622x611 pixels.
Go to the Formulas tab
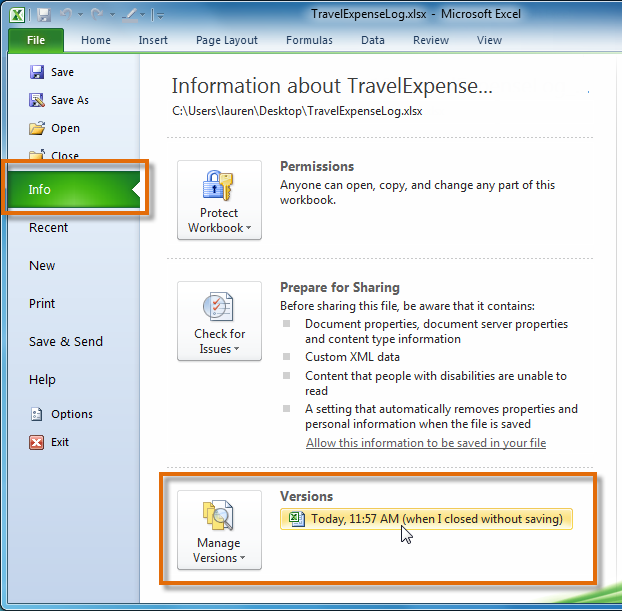tap(309, 40)
